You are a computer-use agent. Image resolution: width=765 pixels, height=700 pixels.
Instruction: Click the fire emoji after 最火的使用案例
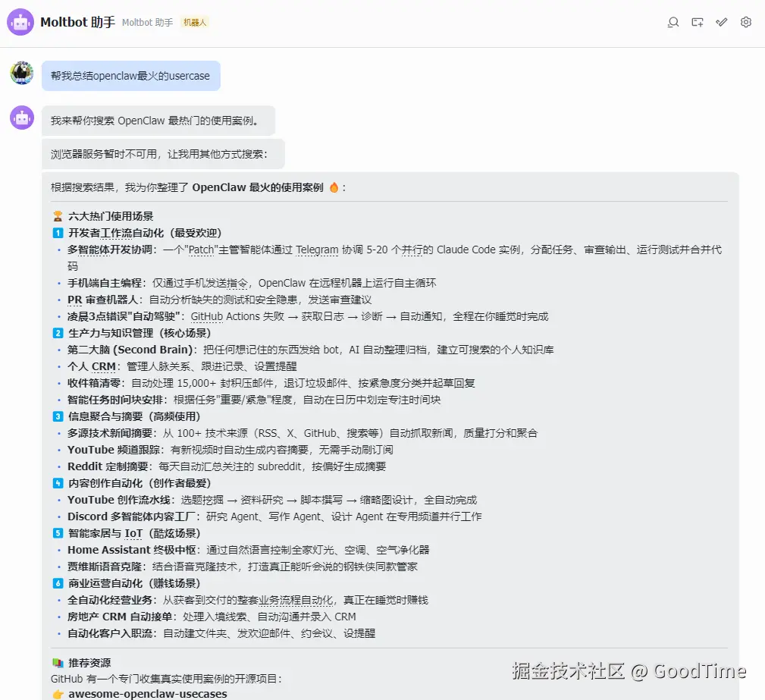pyautogui.click(x=334, y=187)
